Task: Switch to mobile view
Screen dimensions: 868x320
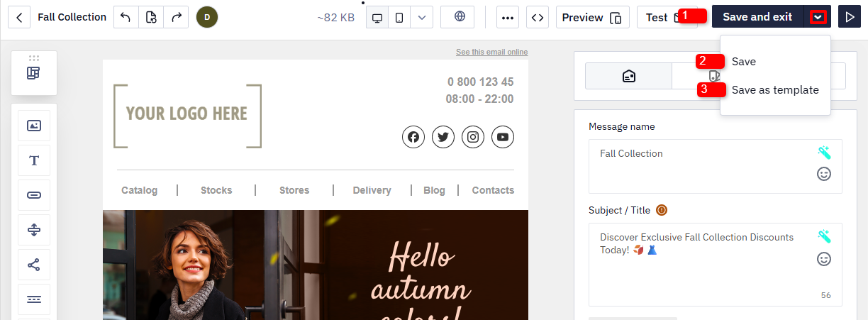Action: (x=399, y=17)
